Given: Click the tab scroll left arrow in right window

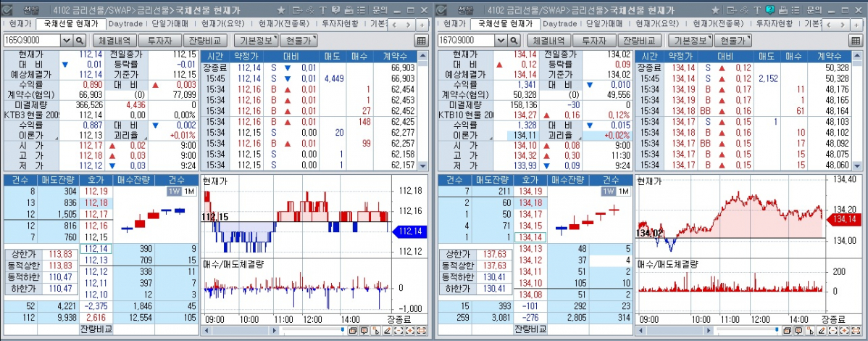Looking at the screenshot, I should tap(830, 25).
